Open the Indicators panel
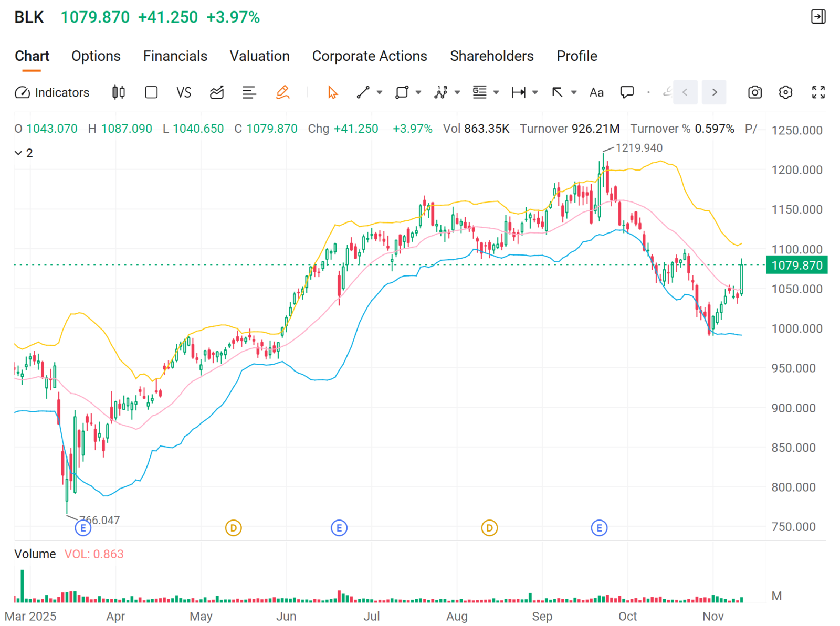 tap(51, 92)
